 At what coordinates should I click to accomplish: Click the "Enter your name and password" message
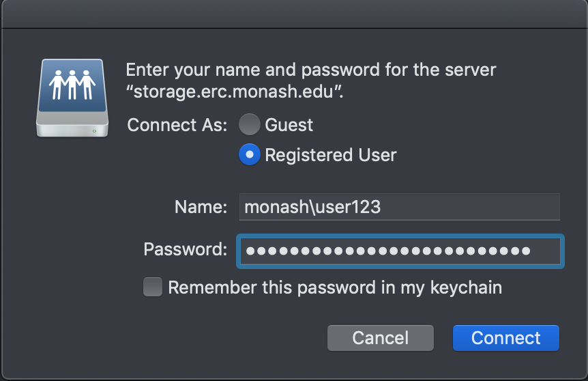(x=311, y=70)
